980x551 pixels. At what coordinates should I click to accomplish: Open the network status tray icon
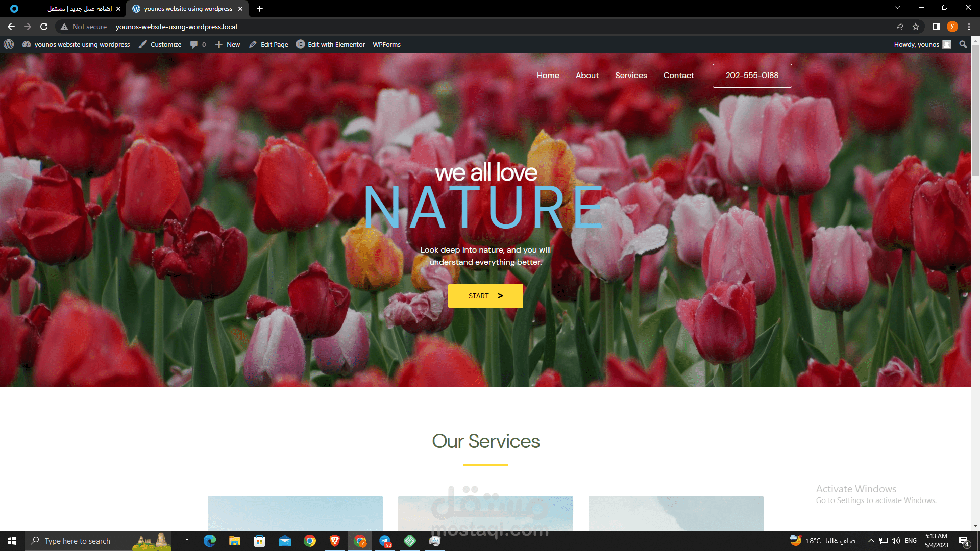click(884, 541)
